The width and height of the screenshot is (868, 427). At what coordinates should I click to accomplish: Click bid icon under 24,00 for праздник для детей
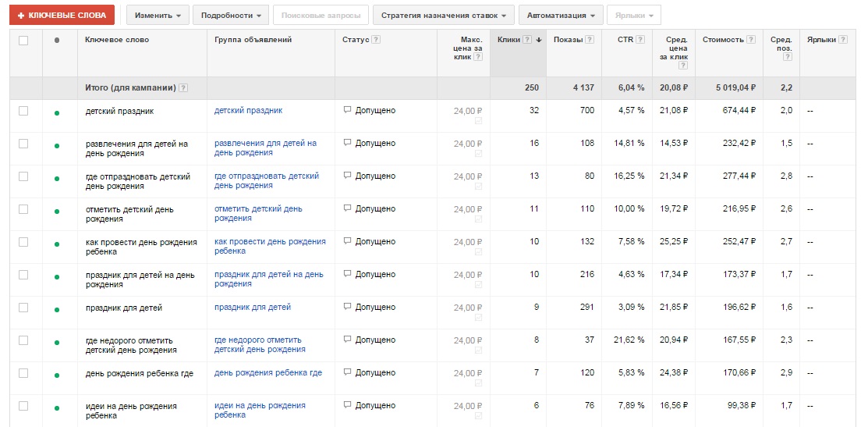click(478, 318)
